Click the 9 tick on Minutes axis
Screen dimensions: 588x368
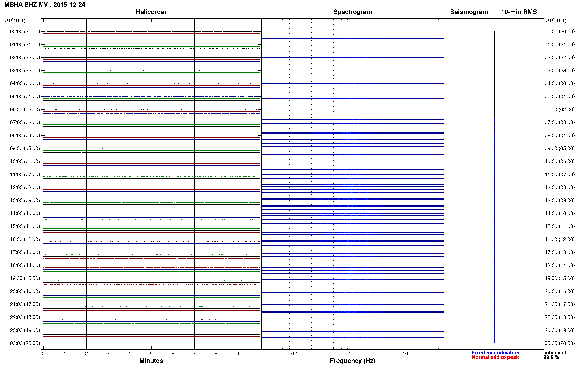pyautogui.click(x=238, y=354)
